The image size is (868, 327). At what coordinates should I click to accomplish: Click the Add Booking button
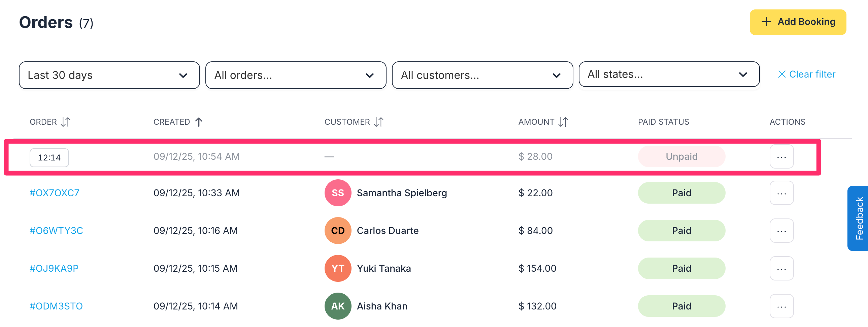[x=798, y=22]
